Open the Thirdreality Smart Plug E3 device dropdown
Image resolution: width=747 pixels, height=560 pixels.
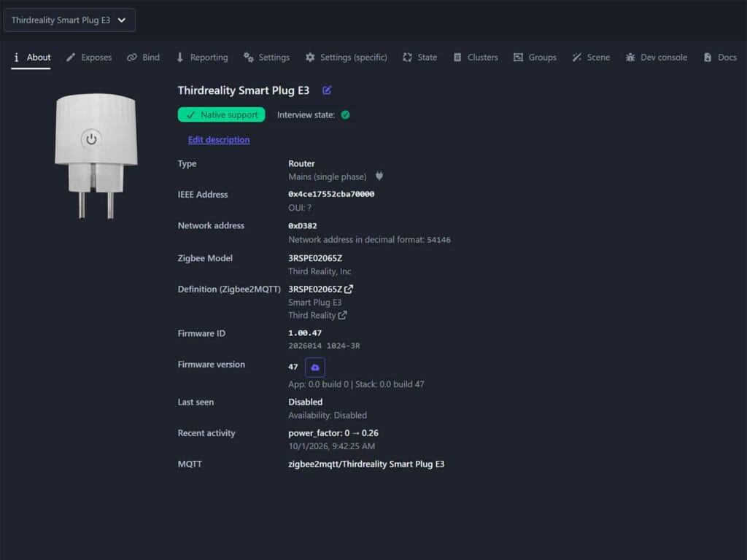[69, 20]
